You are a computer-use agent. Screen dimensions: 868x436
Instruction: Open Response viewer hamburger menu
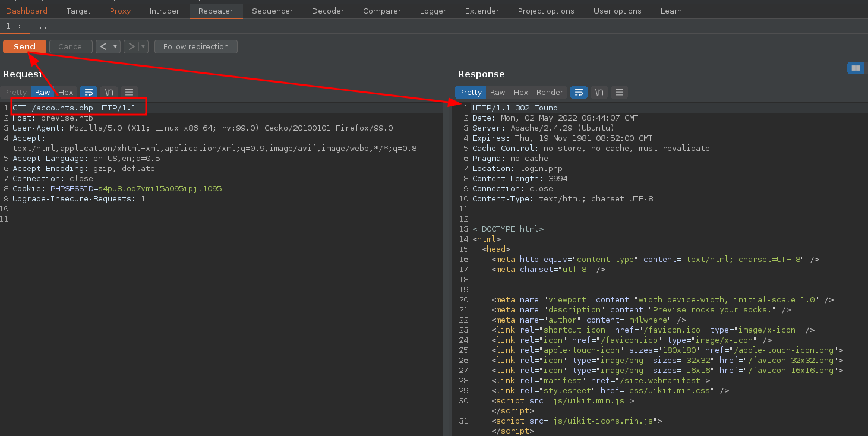pyautogui.click(x=619, y=92)
